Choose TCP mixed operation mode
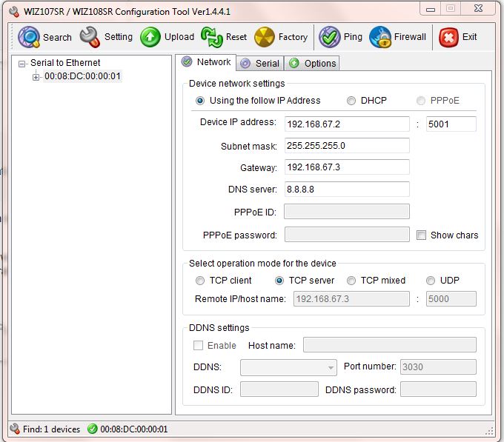Screen dimensions: 504x442 point(351,281)
